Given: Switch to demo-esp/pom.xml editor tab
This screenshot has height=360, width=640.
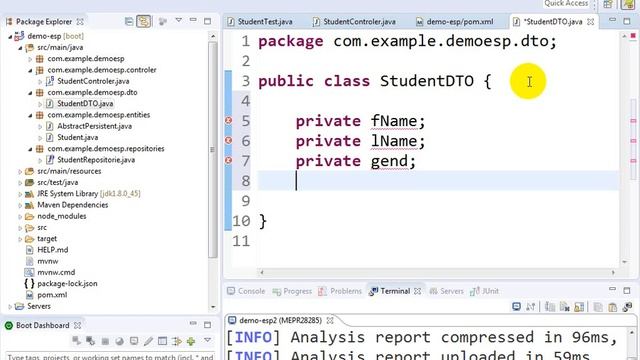Looking at the screenshot, I should [460, 22].
